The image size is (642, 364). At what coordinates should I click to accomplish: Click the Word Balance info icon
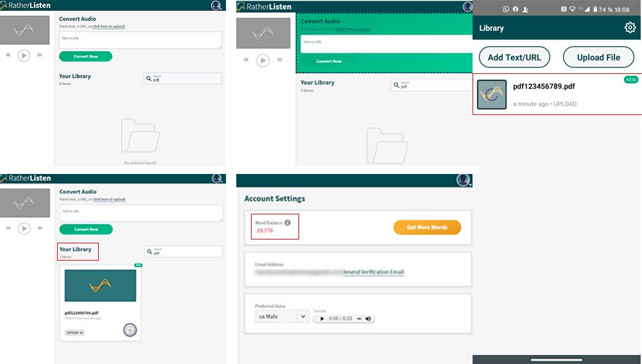coord(288,223)
